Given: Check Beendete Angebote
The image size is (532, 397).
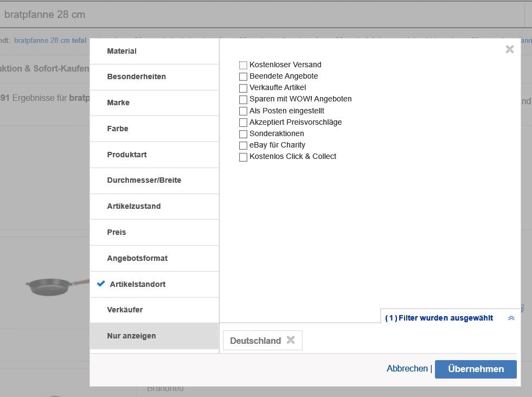Looking at the screenshot, I should (x=242, y=76).
